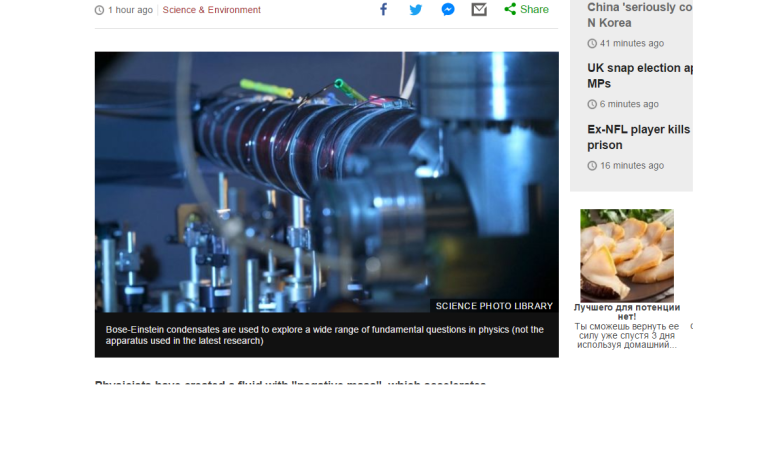The image size is (770, 453).
Task: Open the green Share button
Action: [x=526, y=9]
